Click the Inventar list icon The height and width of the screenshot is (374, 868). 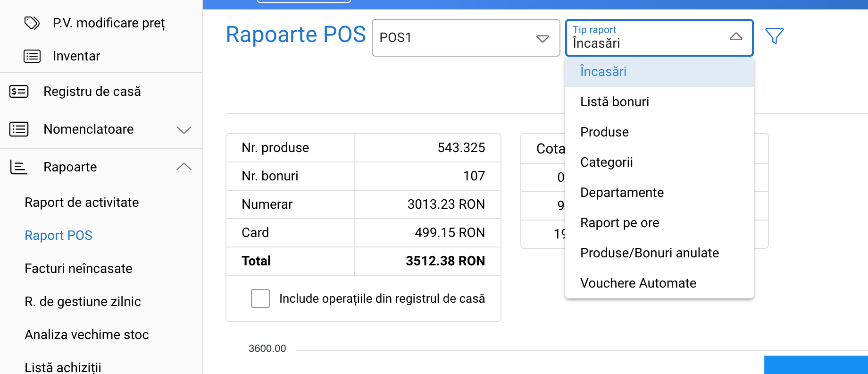coord(32,56)
